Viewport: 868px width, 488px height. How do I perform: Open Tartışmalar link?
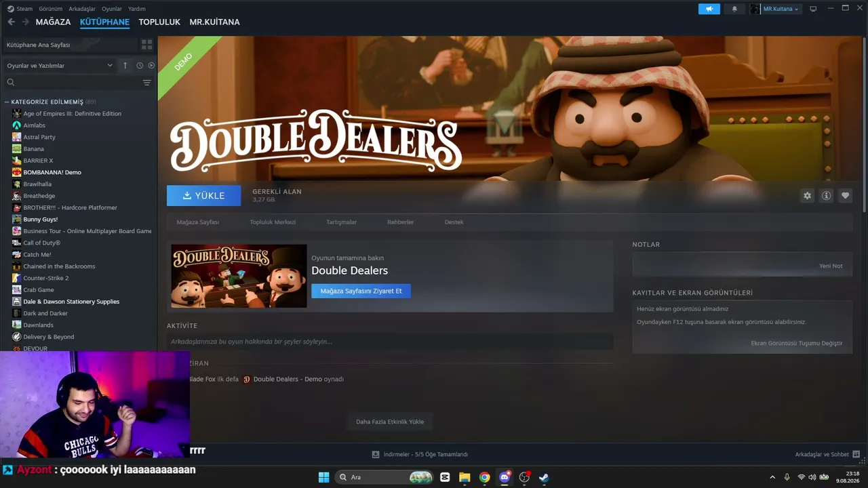tap(341, 222)
